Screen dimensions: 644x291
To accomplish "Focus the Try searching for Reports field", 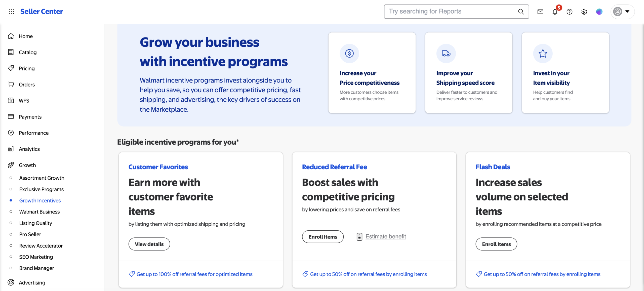I will 456,12.
